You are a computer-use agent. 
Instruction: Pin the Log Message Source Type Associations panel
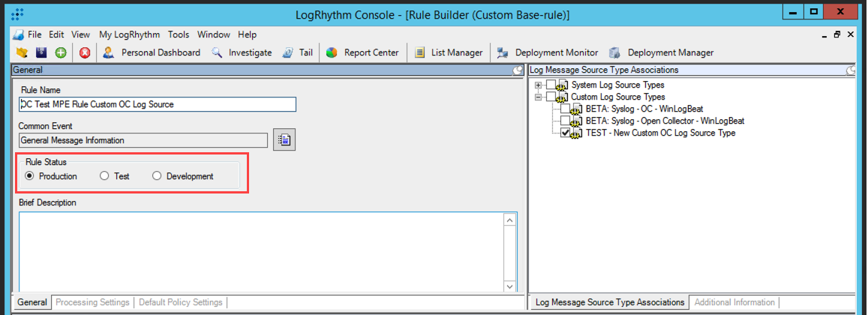click(x=851, y=70)
